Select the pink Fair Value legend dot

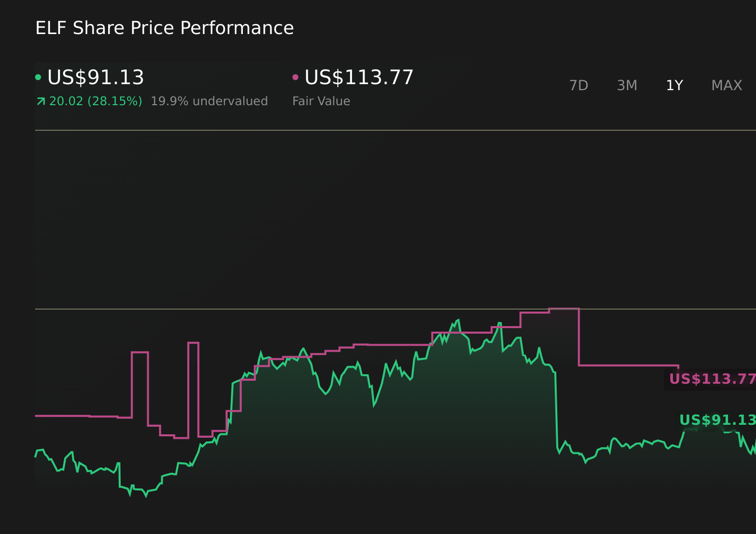(295, 77)
